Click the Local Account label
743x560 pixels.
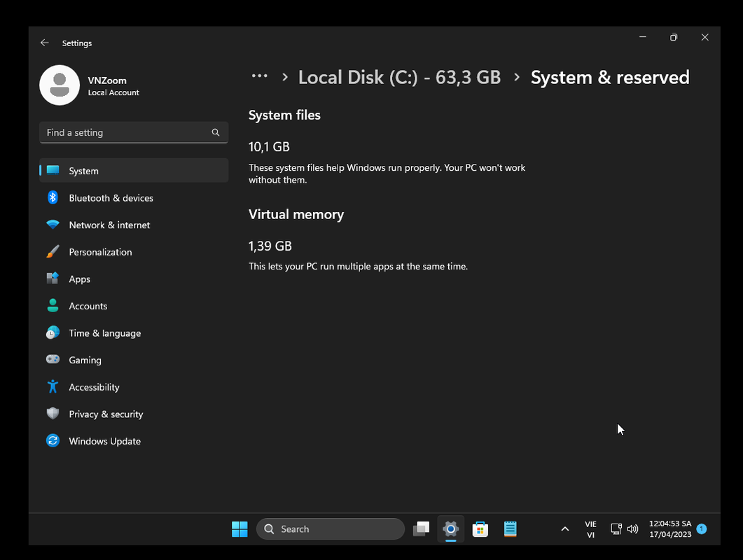[113, 92]
